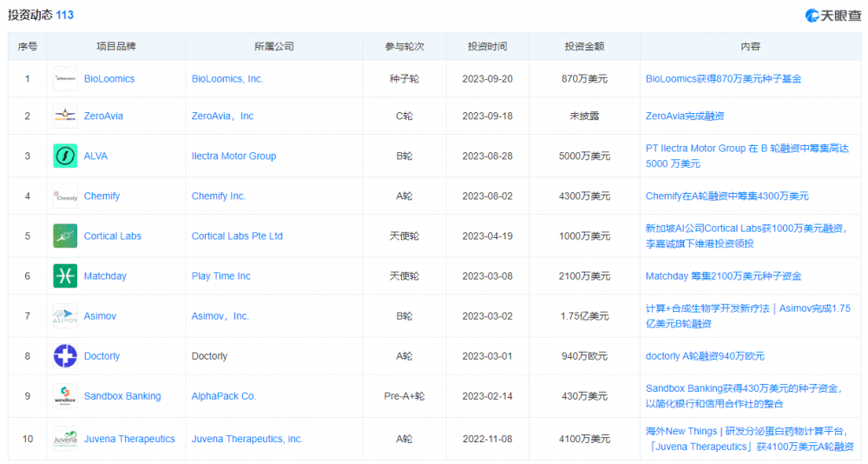Open the BioLoomics brand link
Viewport: 868px width, 464px height.
[x=109, y=79]
